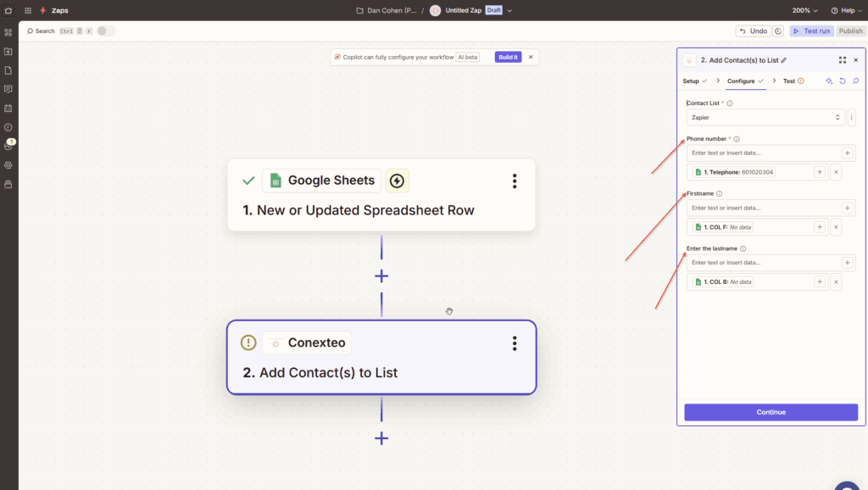Screen dimensions: 868x490
Task: Click the refresh fields icon in panel
Action: [x=842, y=81]
